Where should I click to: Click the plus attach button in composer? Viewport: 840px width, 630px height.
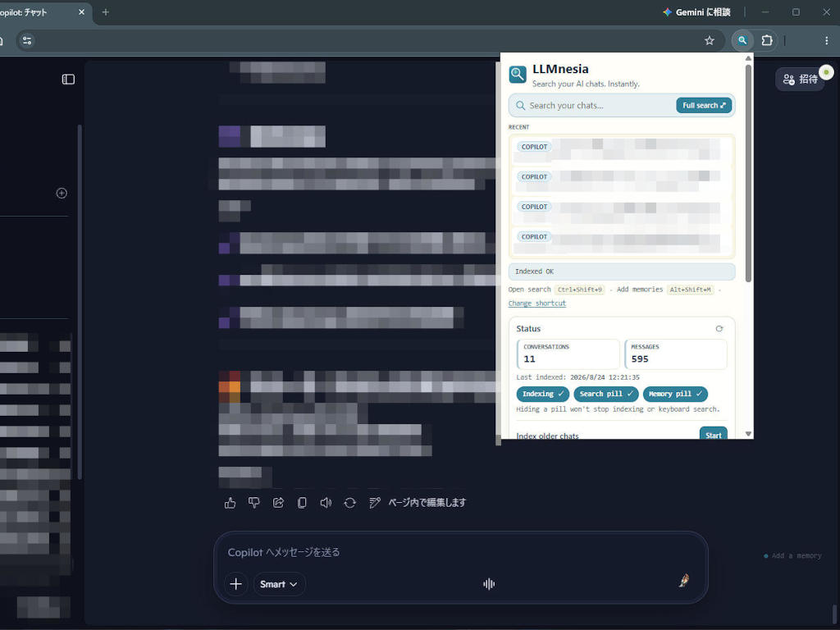pos(235,584)
